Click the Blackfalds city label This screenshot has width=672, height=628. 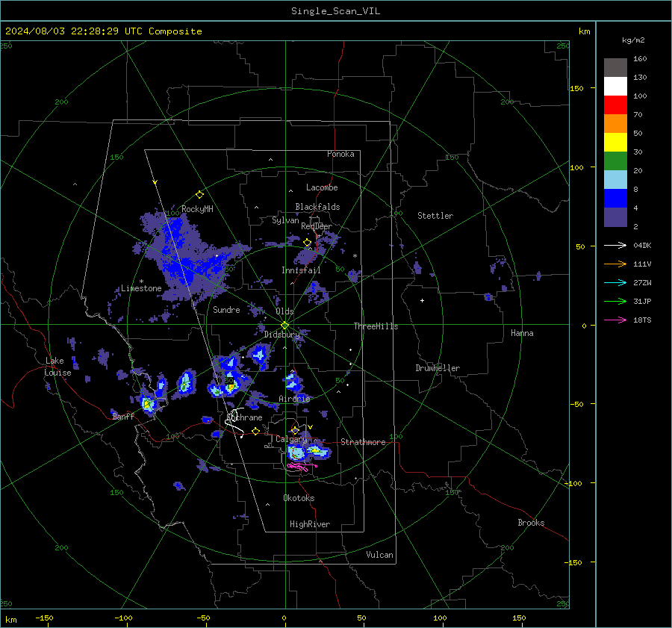317,207
